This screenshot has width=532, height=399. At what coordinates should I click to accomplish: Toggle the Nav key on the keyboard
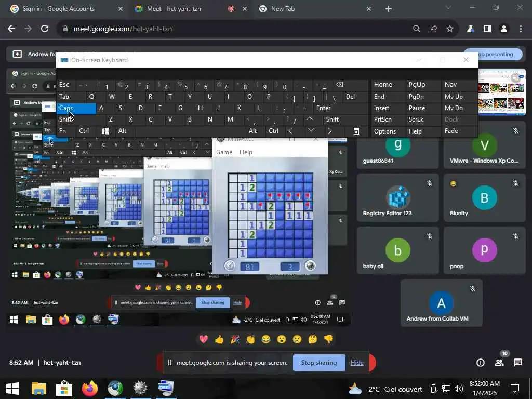[459, 85]
